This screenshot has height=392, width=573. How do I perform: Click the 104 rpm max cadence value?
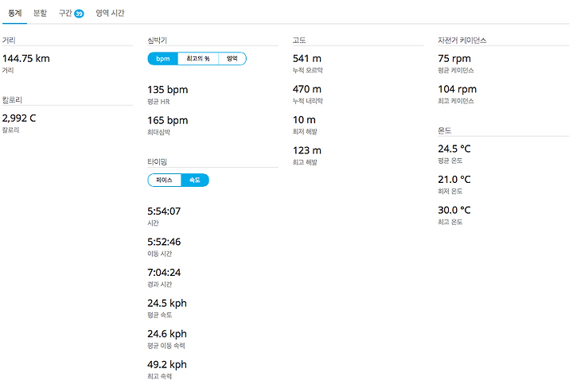coord(457,89)
